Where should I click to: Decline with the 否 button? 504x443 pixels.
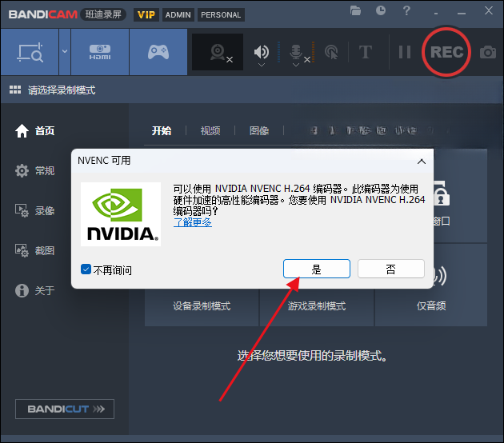tap(391, 269)
